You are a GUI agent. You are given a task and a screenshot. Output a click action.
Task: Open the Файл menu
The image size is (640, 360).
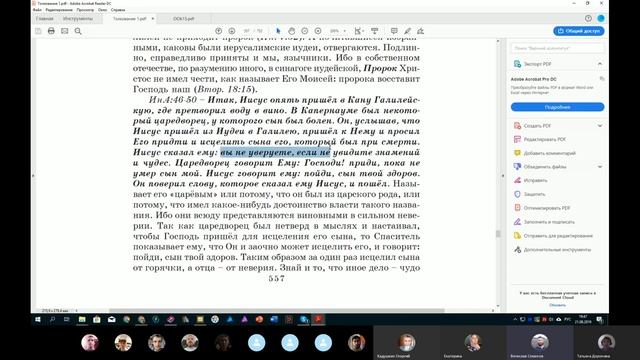tap(37, 10)
